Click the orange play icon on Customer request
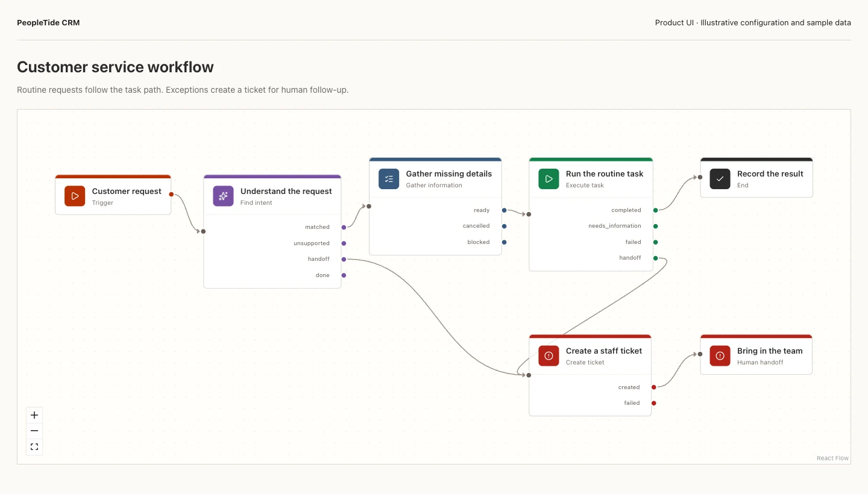The width and height of the screenshot is (868, 494). [75, 196]
